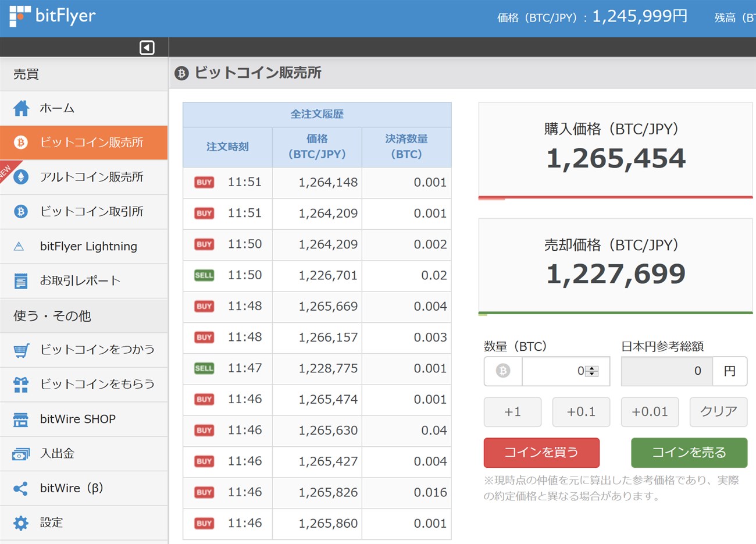Click the ビットコイン取引所 Bitcoin icon

click(x=21, y=212)
